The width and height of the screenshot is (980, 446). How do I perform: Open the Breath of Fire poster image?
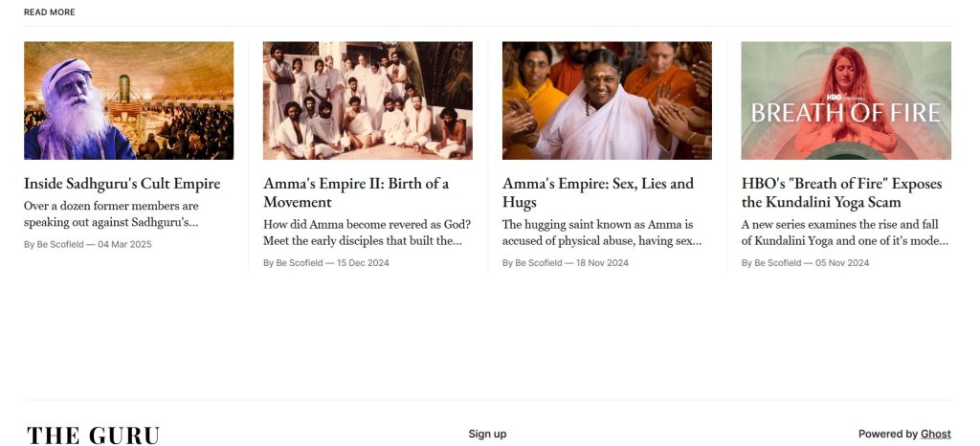(846, 100)
